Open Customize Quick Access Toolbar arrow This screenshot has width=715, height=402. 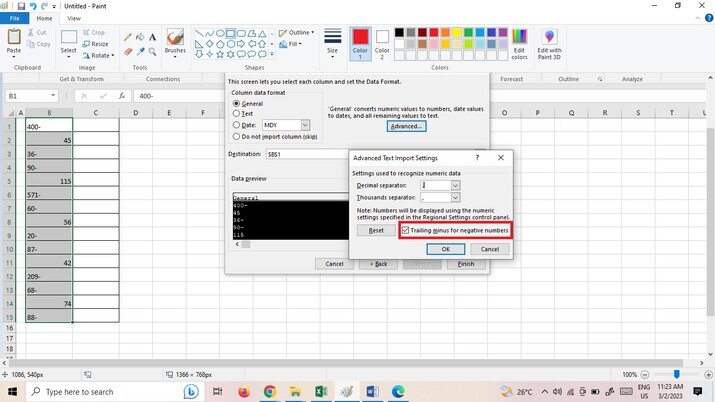click(54, 6)
